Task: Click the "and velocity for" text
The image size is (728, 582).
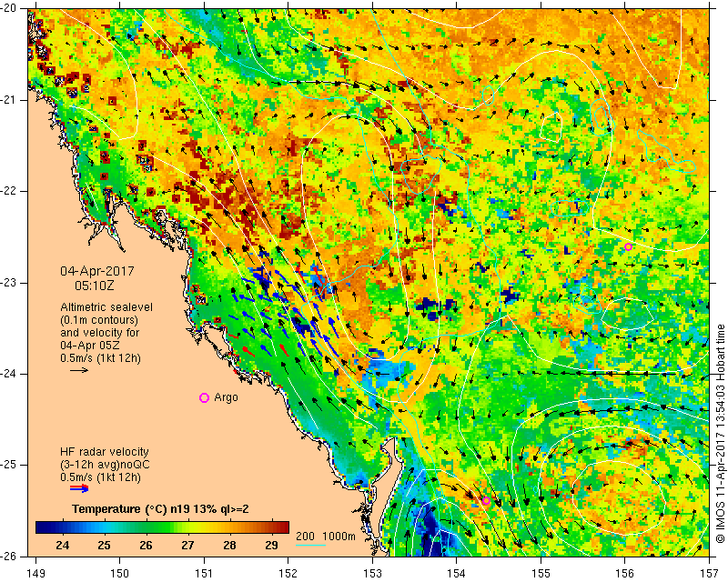Action: tap(100, 333)
